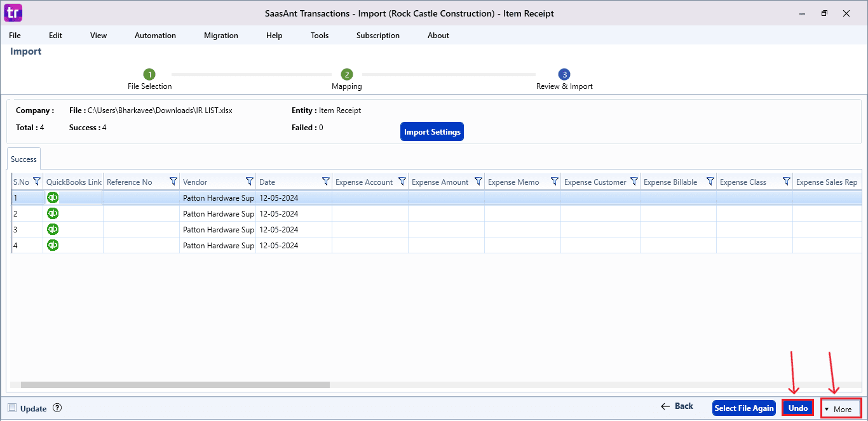This screenshot has height=421, width=868.
Task: Filter the S.No column
Action: point(36,182)
